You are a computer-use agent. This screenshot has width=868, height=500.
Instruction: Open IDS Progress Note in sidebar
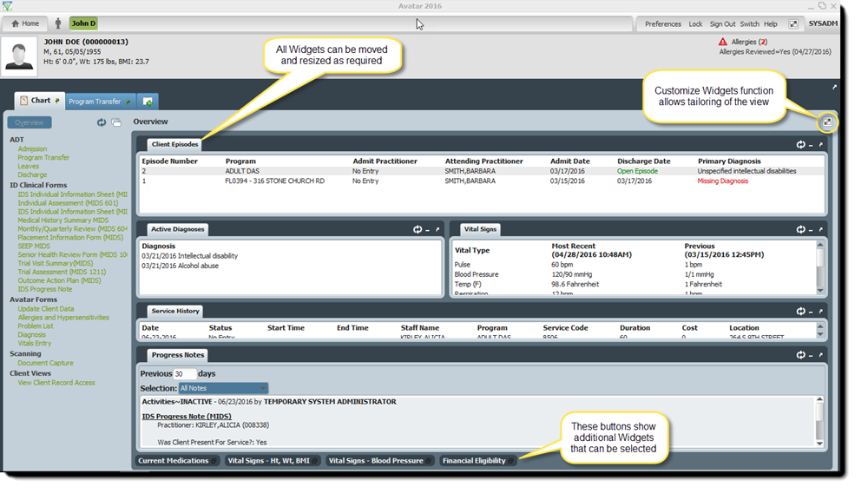45,289
